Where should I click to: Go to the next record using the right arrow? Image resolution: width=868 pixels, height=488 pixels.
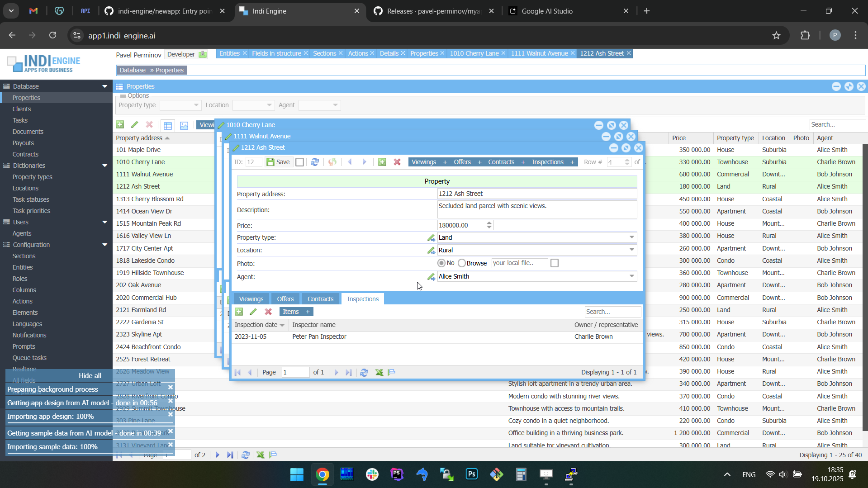tap(365, 162)
